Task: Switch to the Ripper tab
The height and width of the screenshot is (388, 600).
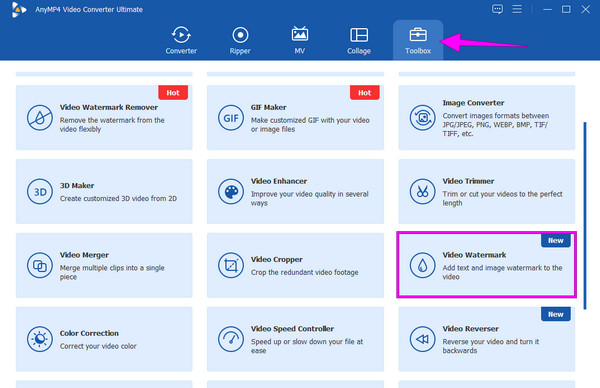Action: coord(240,40)
